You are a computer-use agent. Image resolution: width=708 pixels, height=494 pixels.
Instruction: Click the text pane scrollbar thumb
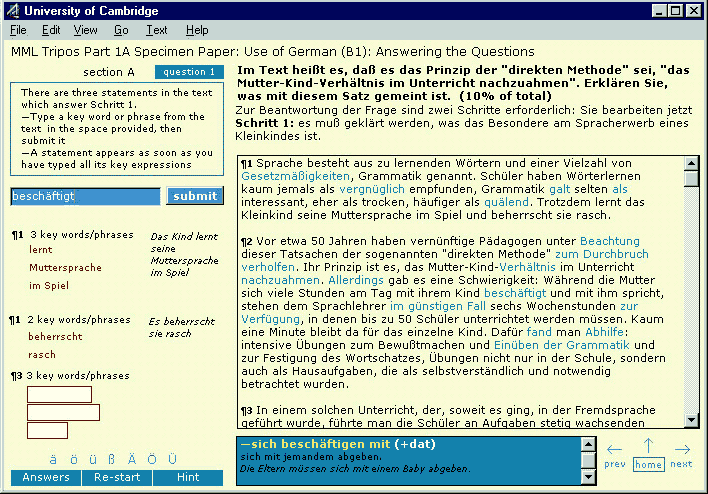click(x=691, y=178)
